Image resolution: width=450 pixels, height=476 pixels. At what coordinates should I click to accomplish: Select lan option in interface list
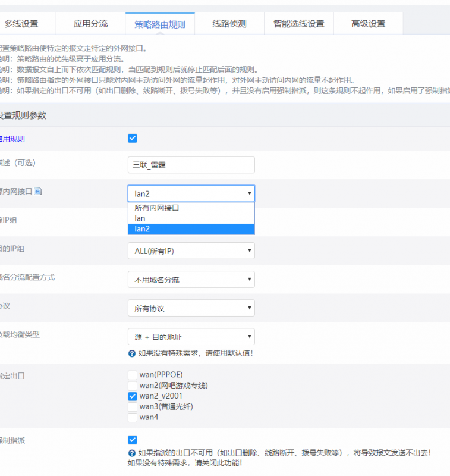click(x=191, y=218)
